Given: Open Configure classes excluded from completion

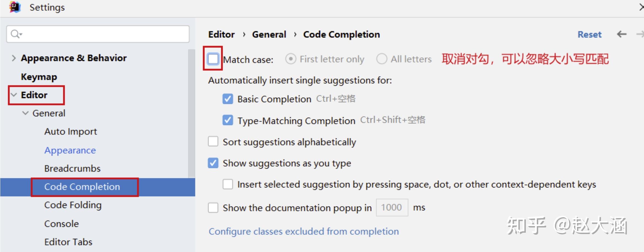Looking at the screenshot, I should [x=304, y=231].
